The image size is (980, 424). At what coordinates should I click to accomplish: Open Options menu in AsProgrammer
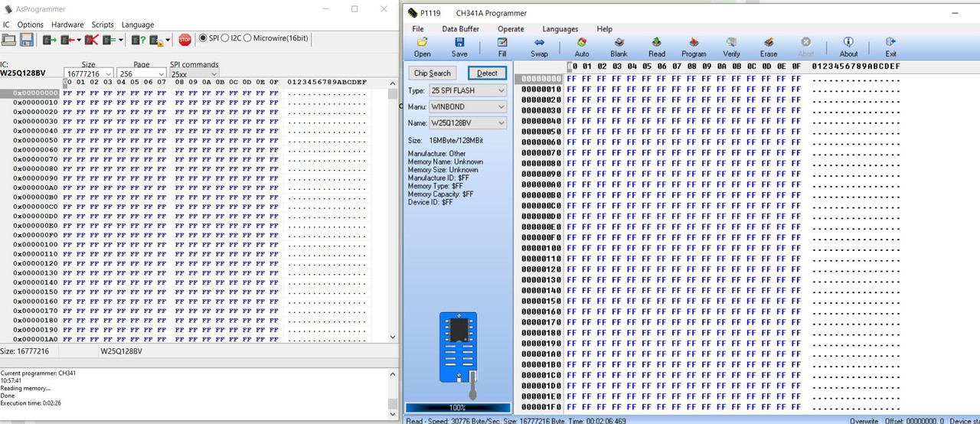tap(31, 24)
